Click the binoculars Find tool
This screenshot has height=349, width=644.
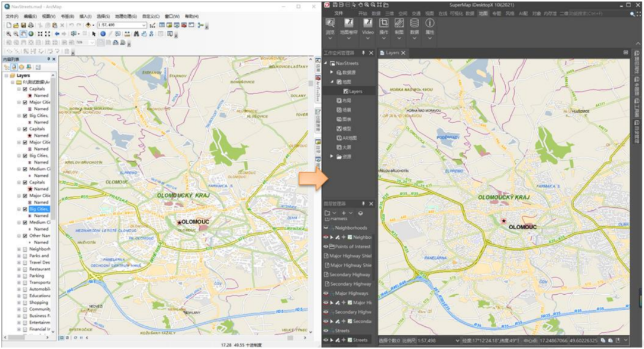coord(137,33)
